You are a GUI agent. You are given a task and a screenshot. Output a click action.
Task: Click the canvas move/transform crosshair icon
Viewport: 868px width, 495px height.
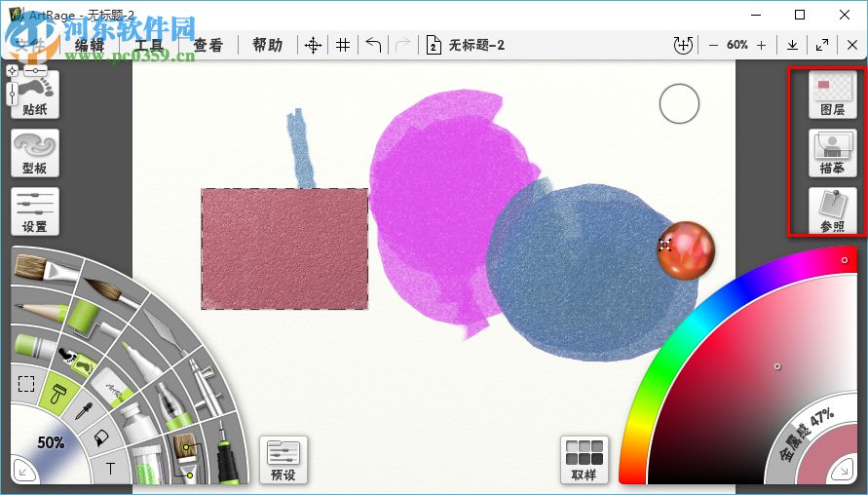coord(313,45)
